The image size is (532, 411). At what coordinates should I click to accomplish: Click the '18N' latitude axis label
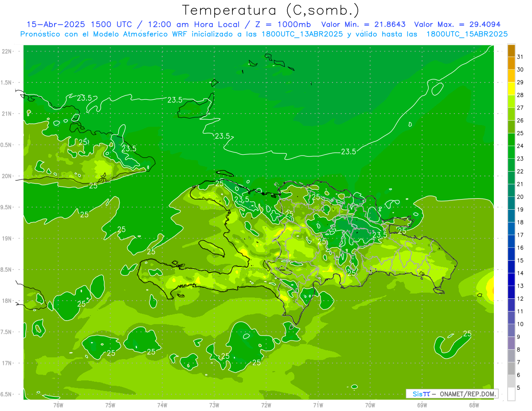[7, 301]
